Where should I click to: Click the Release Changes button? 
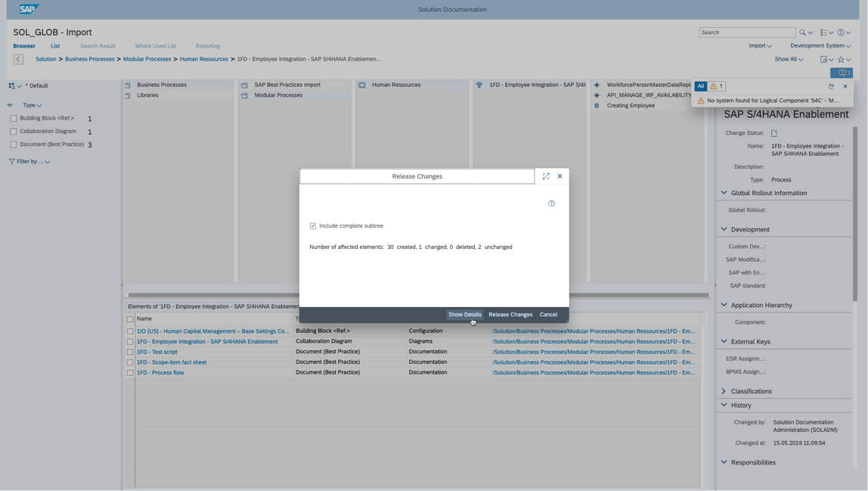click(510, 315)
